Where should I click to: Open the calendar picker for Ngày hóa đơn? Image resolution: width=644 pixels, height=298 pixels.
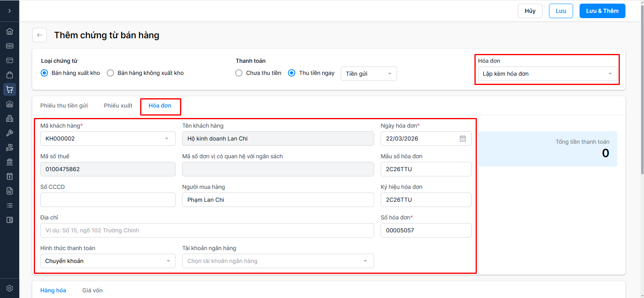[x=463, y=139]
